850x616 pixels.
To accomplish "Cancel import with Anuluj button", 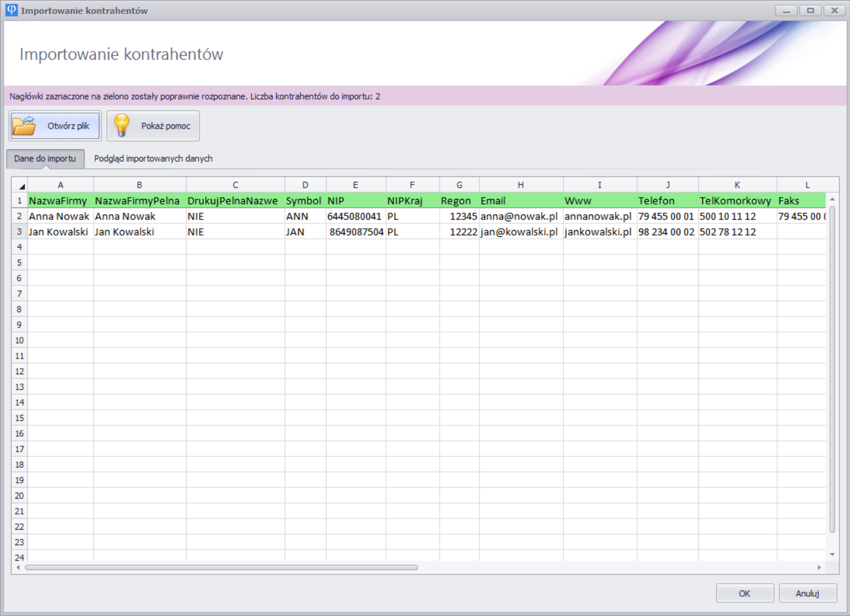I will [x=807, y=594].
